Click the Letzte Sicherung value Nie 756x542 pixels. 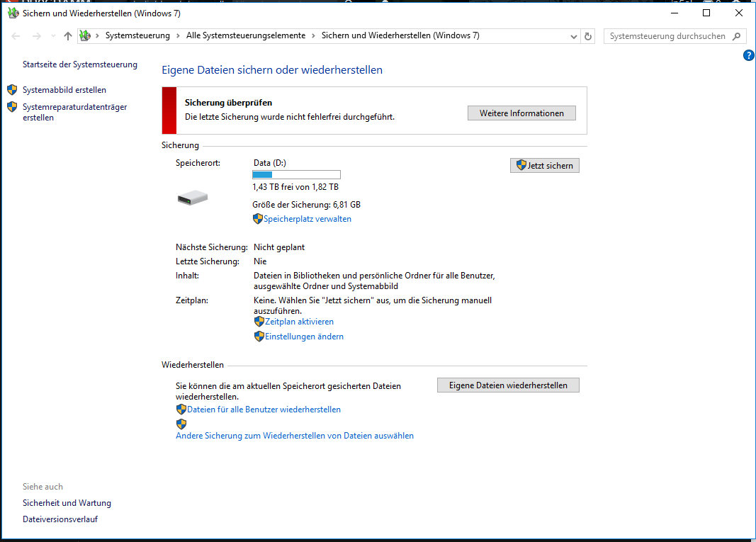pos(260,261)
